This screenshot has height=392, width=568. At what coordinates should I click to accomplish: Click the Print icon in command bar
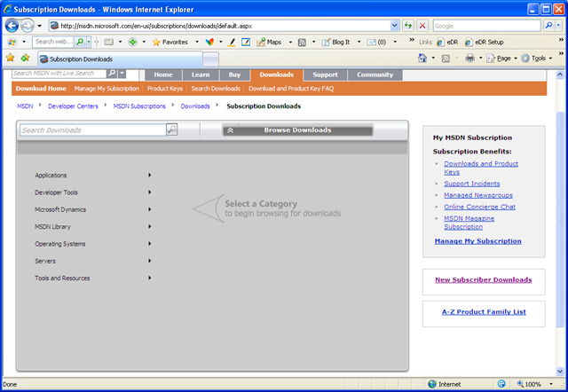click(469, 58)
